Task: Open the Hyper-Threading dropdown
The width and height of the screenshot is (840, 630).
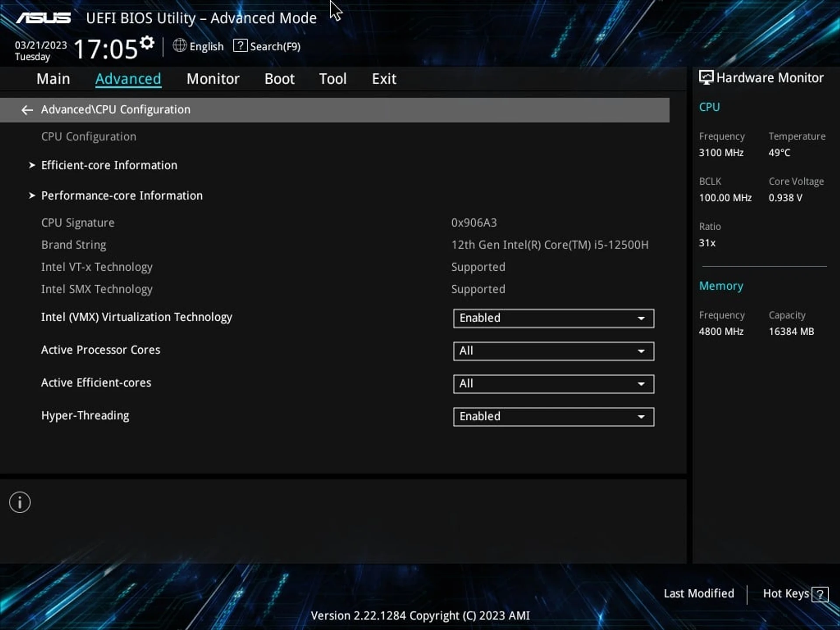Action: click(553, 416)
